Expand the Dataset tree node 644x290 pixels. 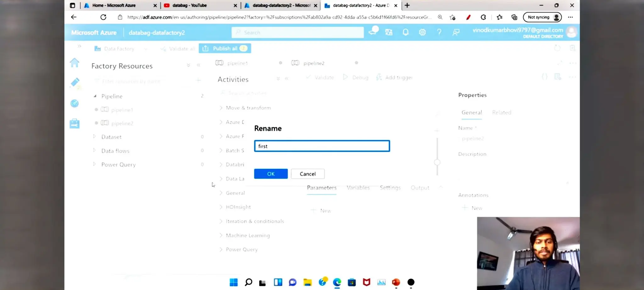tap(94, 137)
